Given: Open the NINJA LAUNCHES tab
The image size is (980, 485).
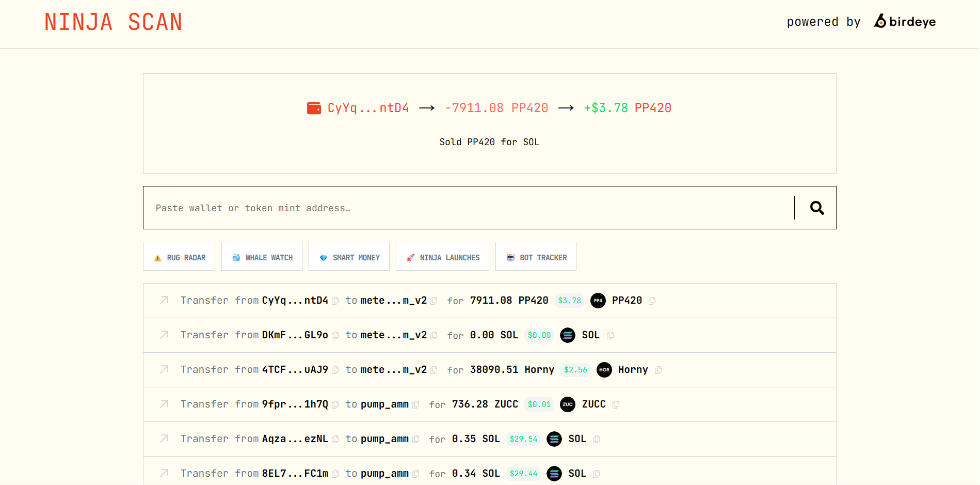Looking at the screenshot, I should (442, 256).
